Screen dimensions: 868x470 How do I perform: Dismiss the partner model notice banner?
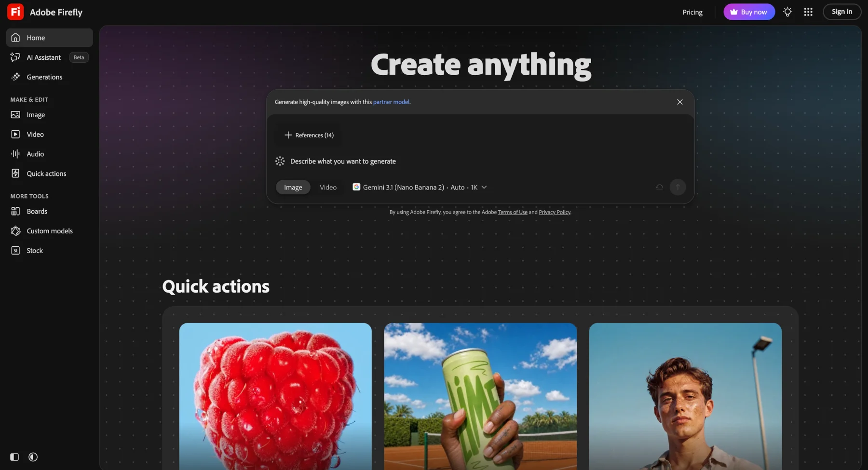click(x=680, y=102)
